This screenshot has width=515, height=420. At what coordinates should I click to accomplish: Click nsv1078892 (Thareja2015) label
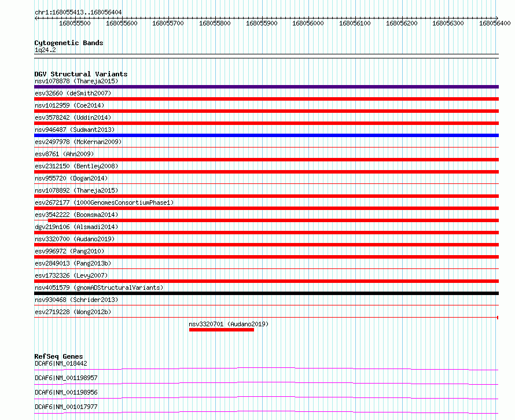point(76,190)
